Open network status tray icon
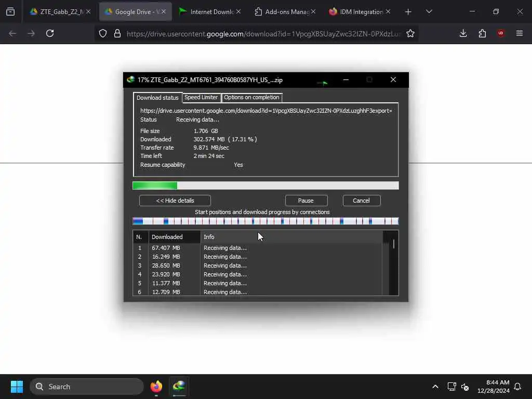532x399 pixels. [451, 387]
